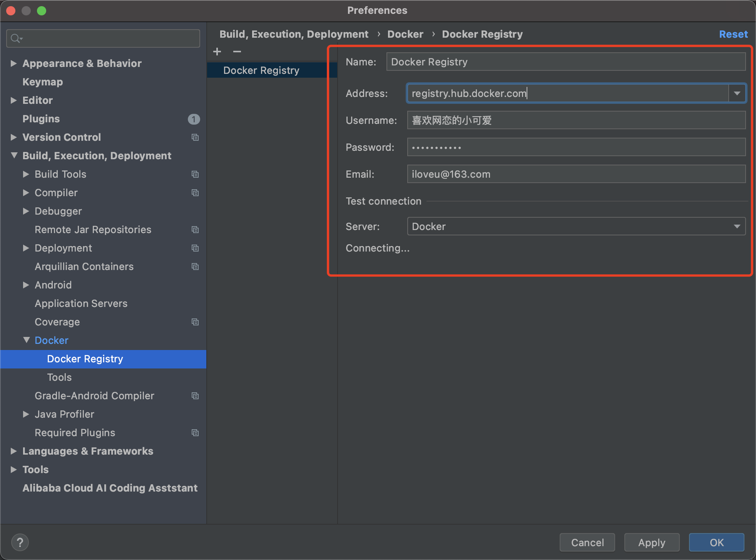Expand the Debugger node
This screenshot has width=756, height=560.
[x=26, y=211]
